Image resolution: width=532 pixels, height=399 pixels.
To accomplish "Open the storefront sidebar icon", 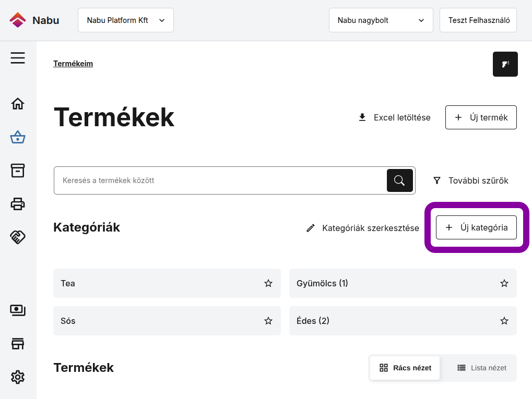I will (18, 344).
